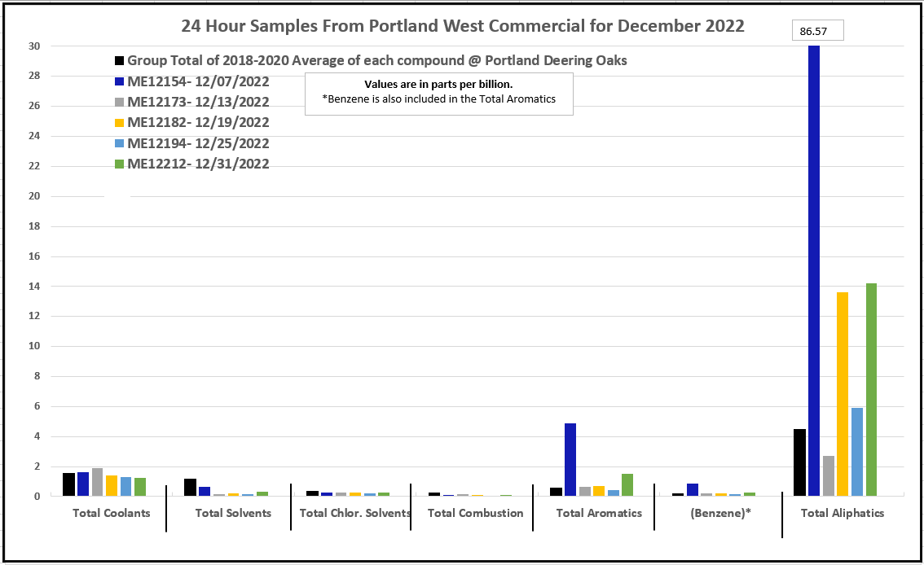This screenshot has width=924, height=565.
Task: Click the 86.57 data label box
Action: point(818,31)
